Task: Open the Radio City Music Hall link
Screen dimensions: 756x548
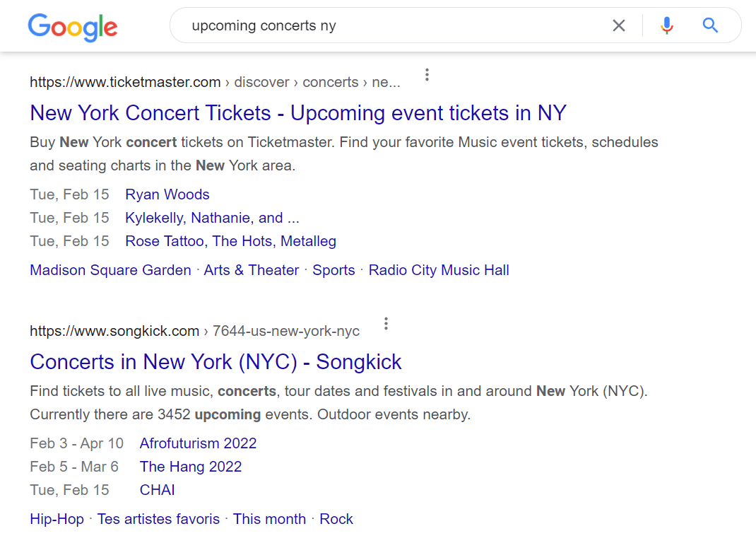Action: click(439, 270)
